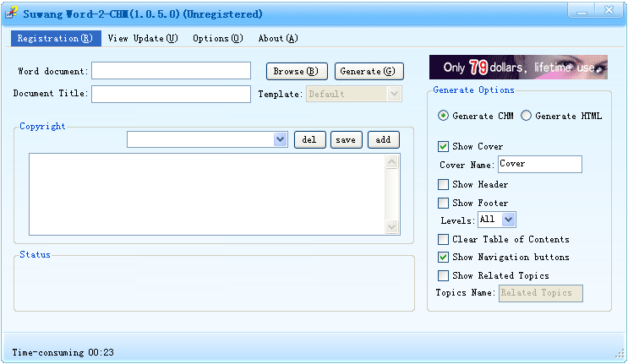
Task: Open the View Update menu
Action: [x=143, y=38]
